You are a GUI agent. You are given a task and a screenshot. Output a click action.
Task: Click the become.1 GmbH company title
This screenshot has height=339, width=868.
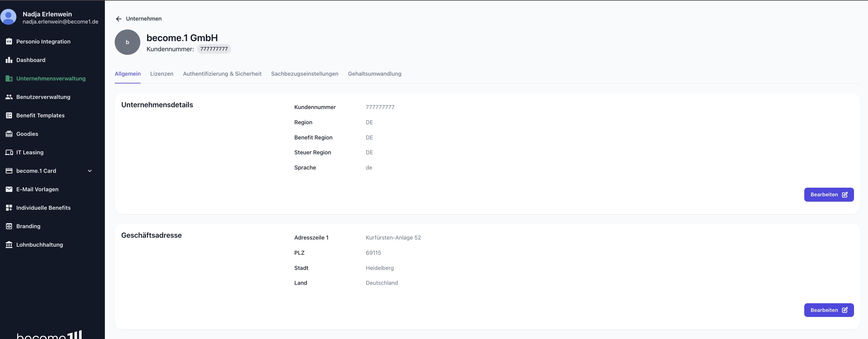click(182, 38)
